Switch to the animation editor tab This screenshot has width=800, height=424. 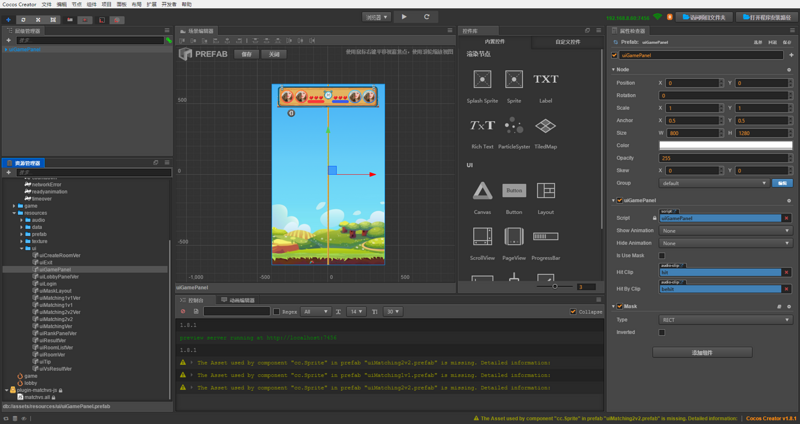coord(238,300)
